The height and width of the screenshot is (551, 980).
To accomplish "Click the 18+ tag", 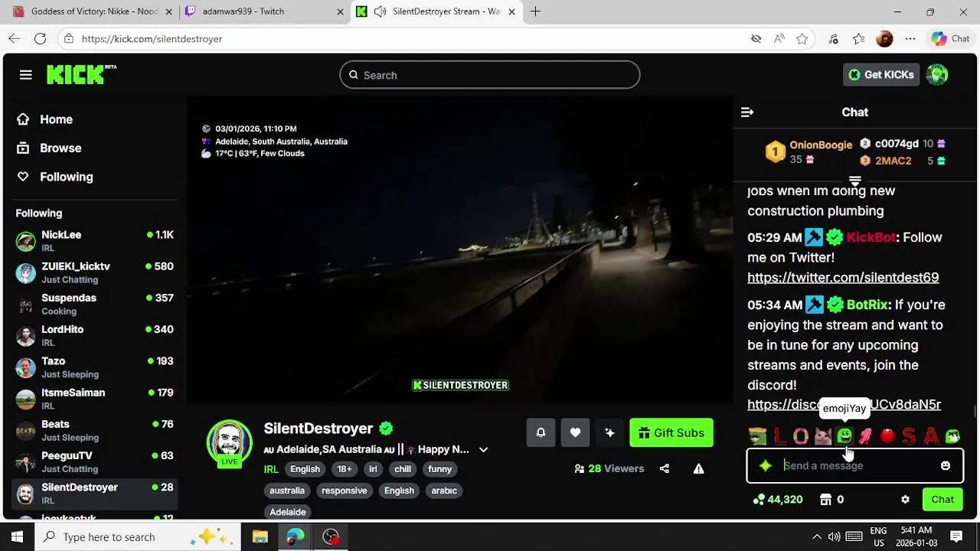I will click(345, 469).
